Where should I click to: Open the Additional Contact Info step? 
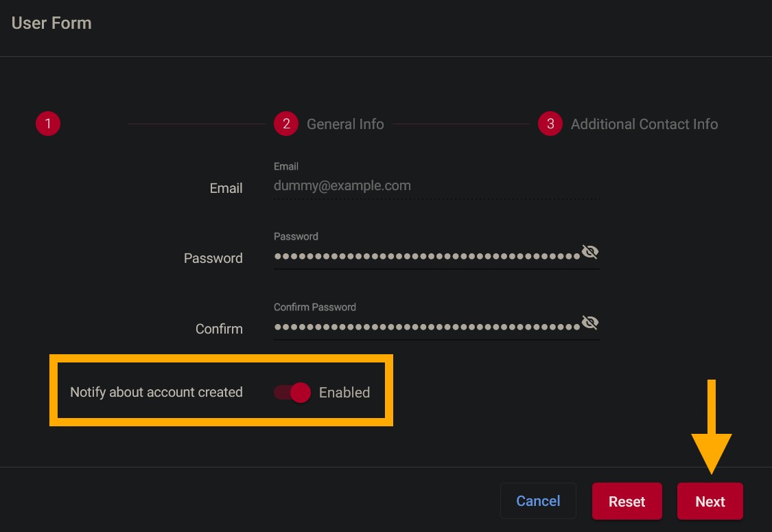tap(644, 124)
